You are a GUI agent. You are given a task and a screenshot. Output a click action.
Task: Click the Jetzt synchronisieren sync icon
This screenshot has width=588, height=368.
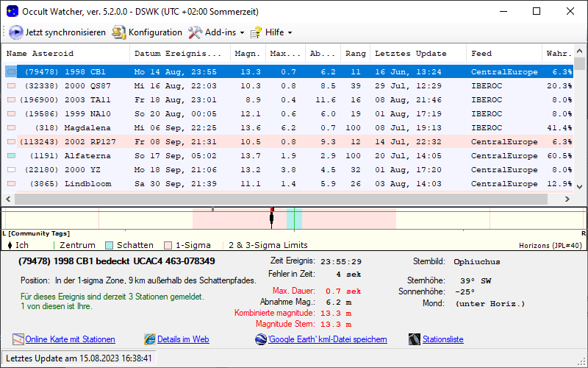coord(16,32)
